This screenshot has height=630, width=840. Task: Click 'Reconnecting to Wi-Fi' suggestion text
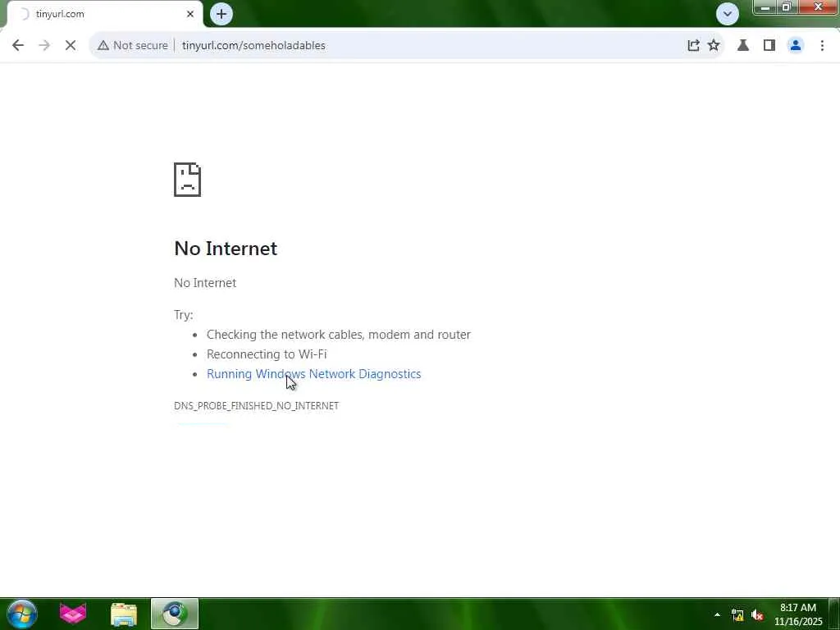(267, 354)
